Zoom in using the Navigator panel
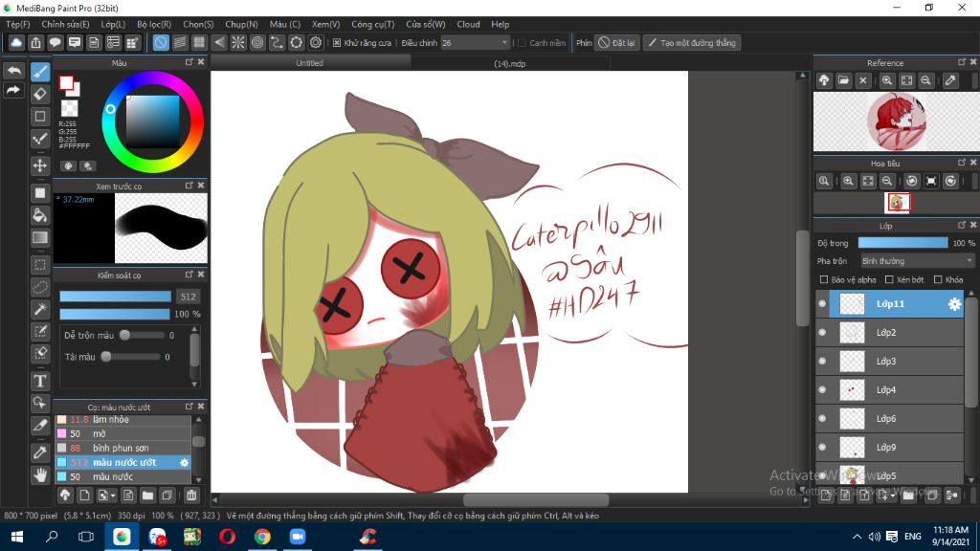The height and width of the screenshot is (551, 980). coord(848,181)
